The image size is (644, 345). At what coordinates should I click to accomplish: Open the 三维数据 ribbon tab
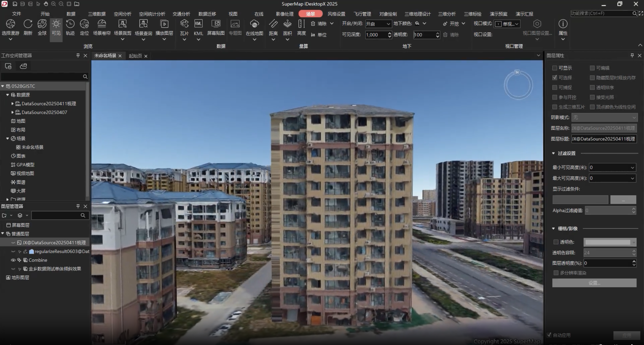tap(97, 14)
